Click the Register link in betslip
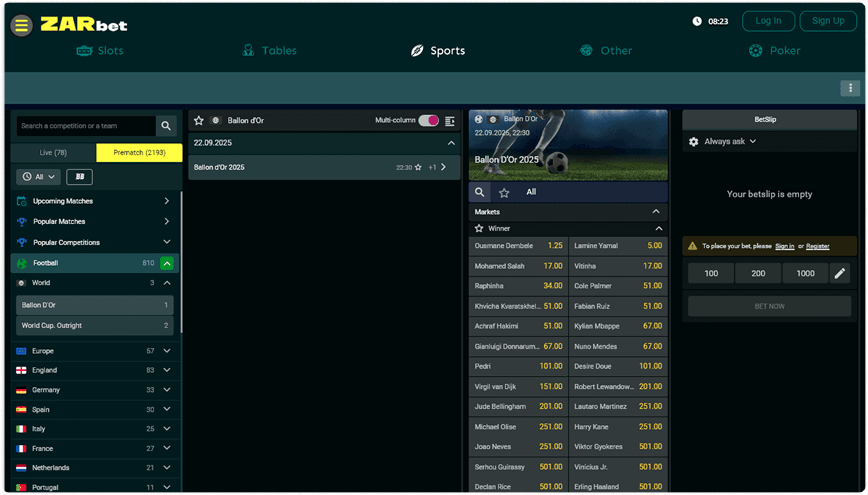The width and height of the screenshot is (868, 495). tap(818, 247)
